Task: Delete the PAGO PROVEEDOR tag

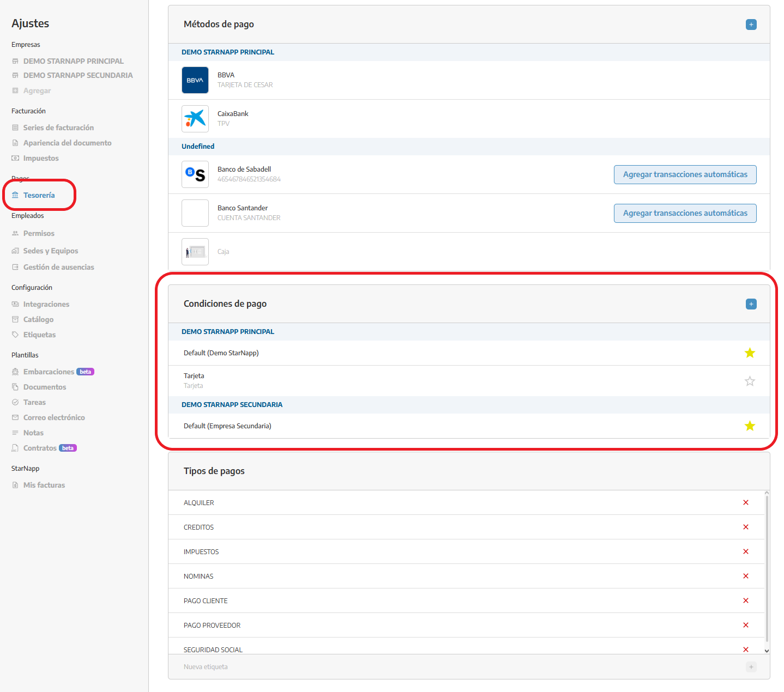Action: 745,625
